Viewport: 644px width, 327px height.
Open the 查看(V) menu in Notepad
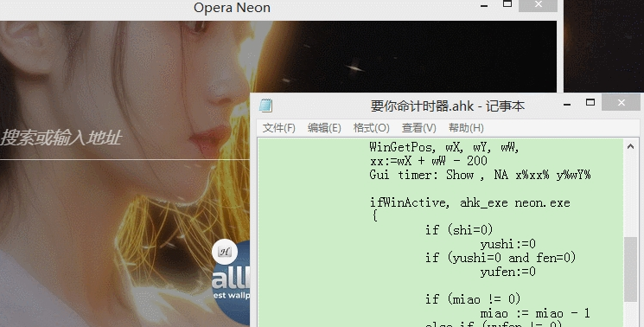[419, 128]
